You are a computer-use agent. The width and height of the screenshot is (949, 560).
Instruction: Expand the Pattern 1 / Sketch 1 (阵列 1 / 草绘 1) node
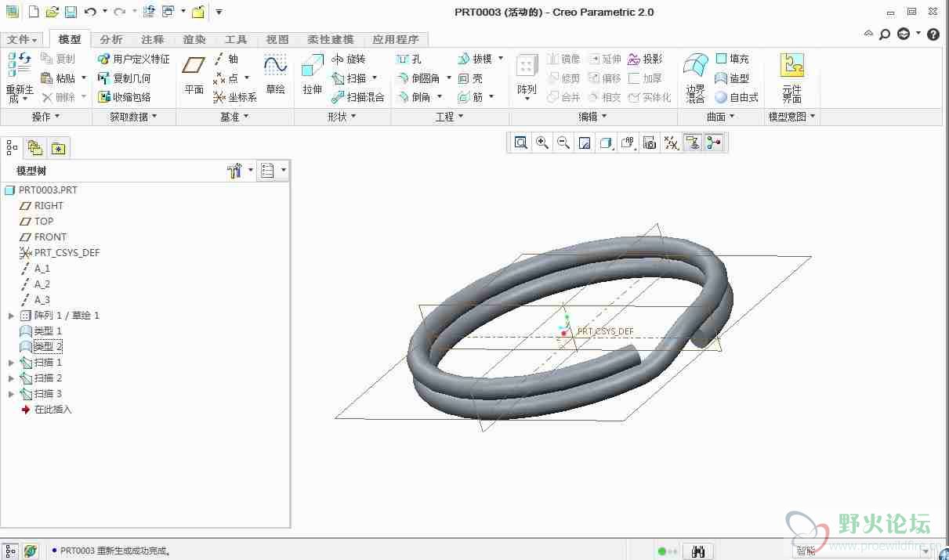click(11, 316)
